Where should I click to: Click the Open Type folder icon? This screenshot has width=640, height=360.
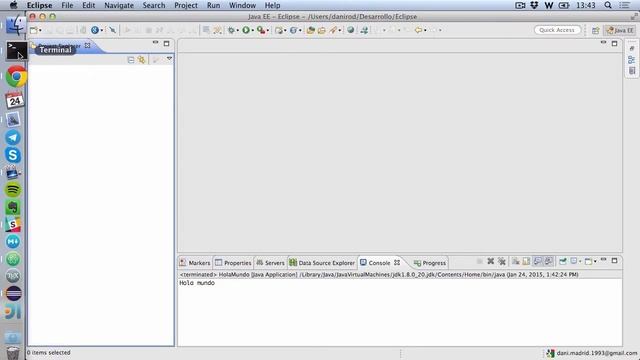311,30
